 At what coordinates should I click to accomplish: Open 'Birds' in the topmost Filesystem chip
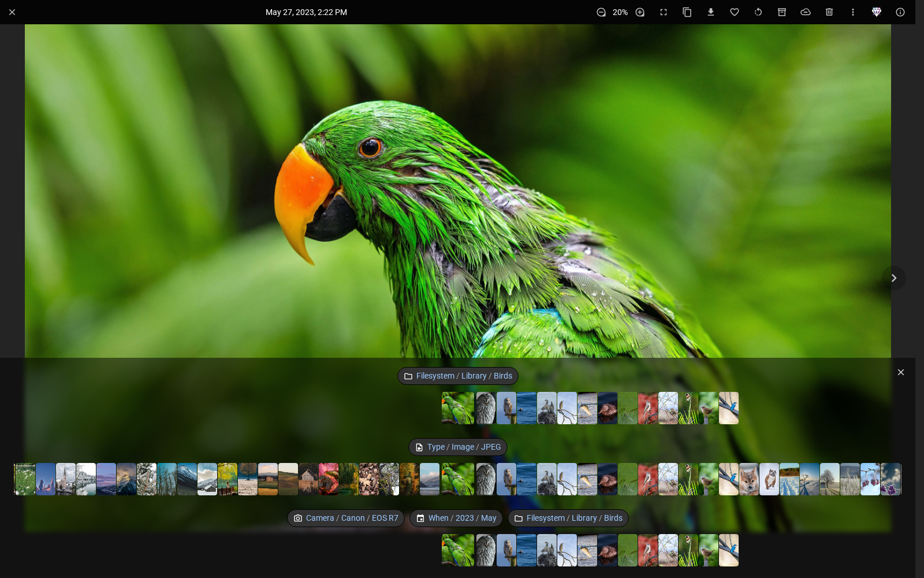(x=503, y=376)
